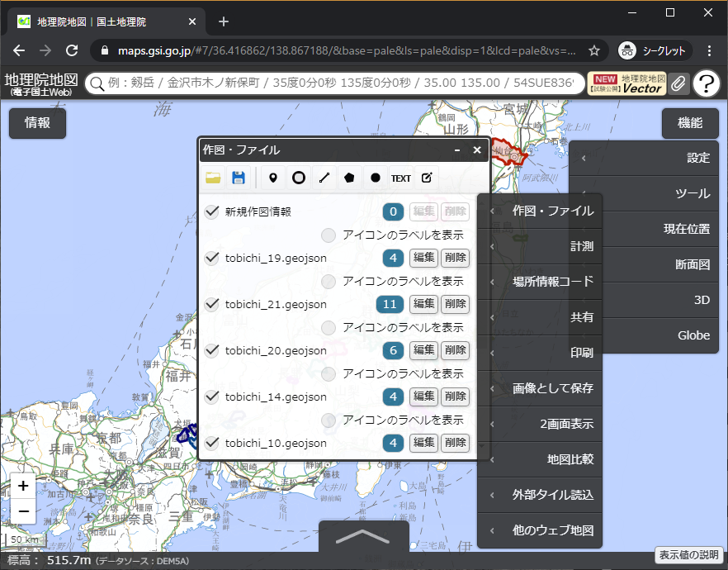Screen dimensions: 728x570
Task: Select the marker pin drawing tool
Action: point(273,178)
